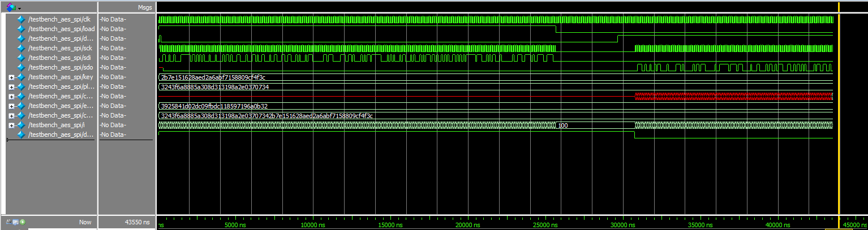Expand the testbench_aes_spi/key signal bus
This screenshot has width=868, height=230.
tap(12, 77)
